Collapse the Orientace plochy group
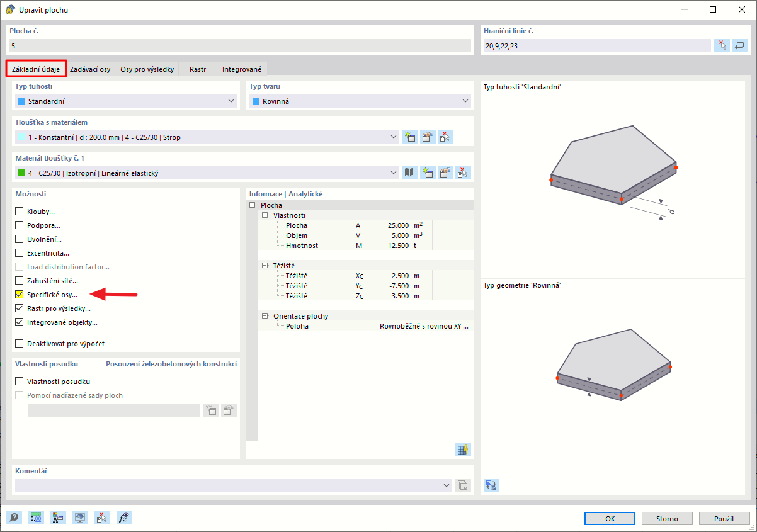The height and width of the screenshot is (532, 757). 265,316
